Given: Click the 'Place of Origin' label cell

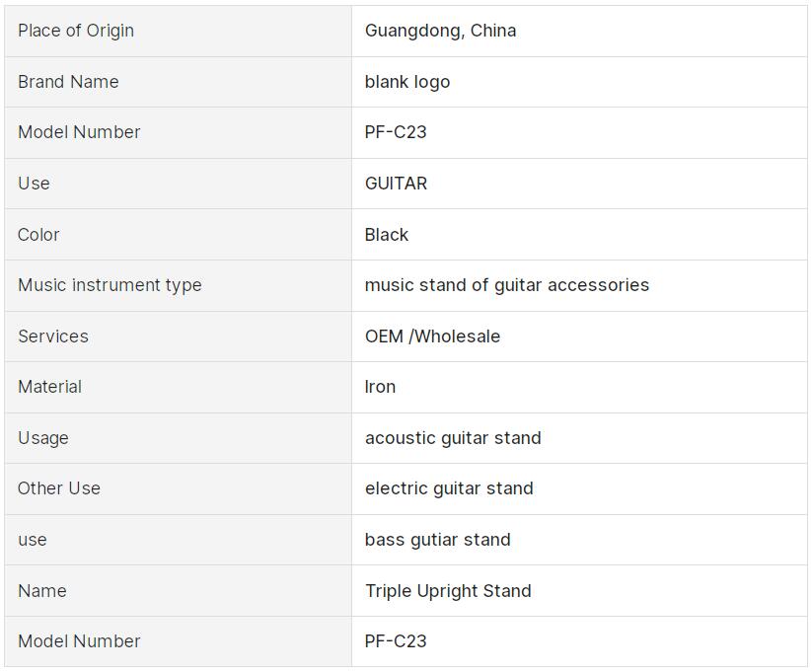Looking at the screenshot, I should click(x=76, y=31).
